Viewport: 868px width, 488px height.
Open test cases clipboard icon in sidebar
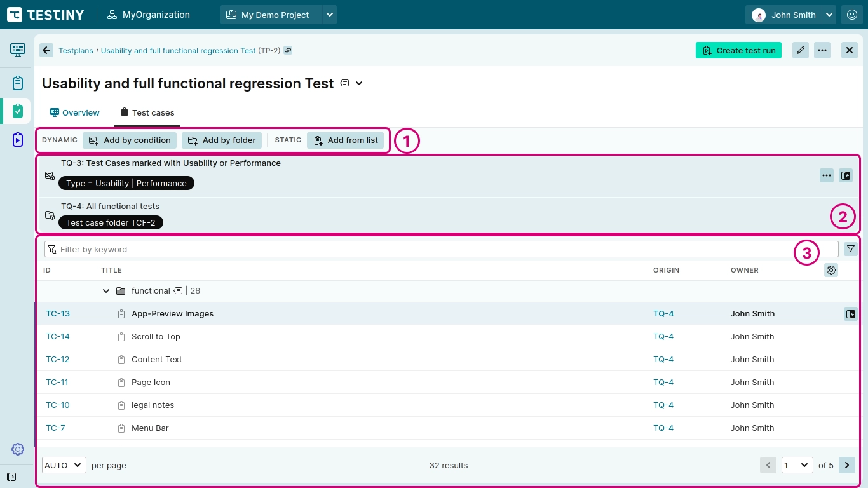tap(18, 83)
